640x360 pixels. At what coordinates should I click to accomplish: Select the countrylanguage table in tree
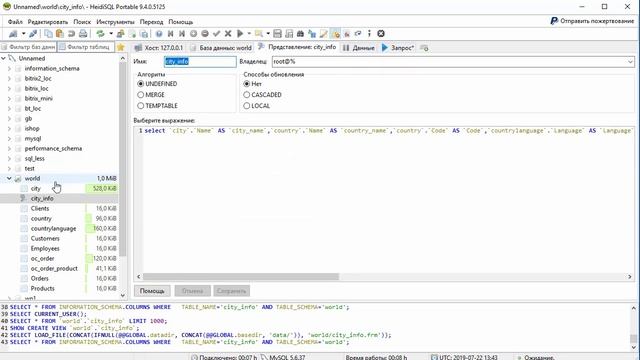53,229
